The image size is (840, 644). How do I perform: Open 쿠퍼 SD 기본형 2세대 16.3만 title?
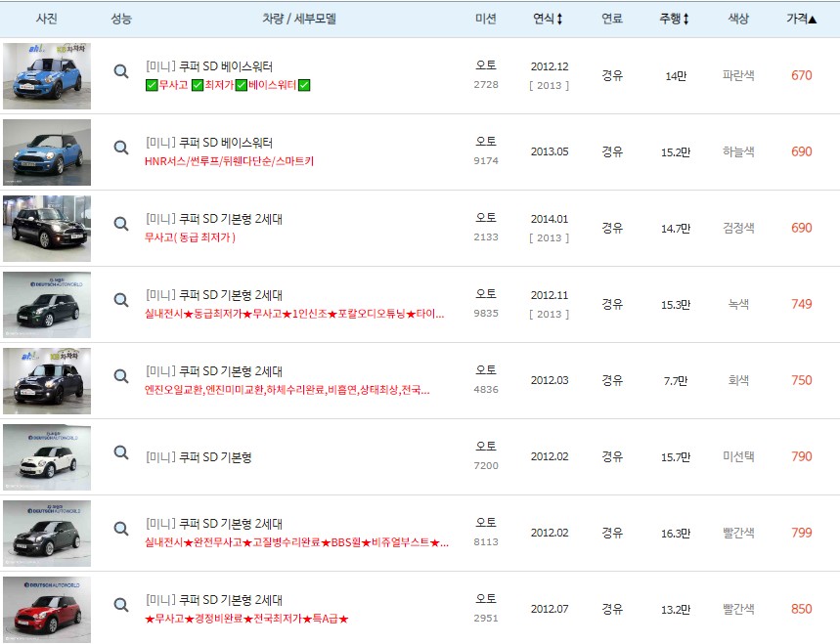point(214,524)
